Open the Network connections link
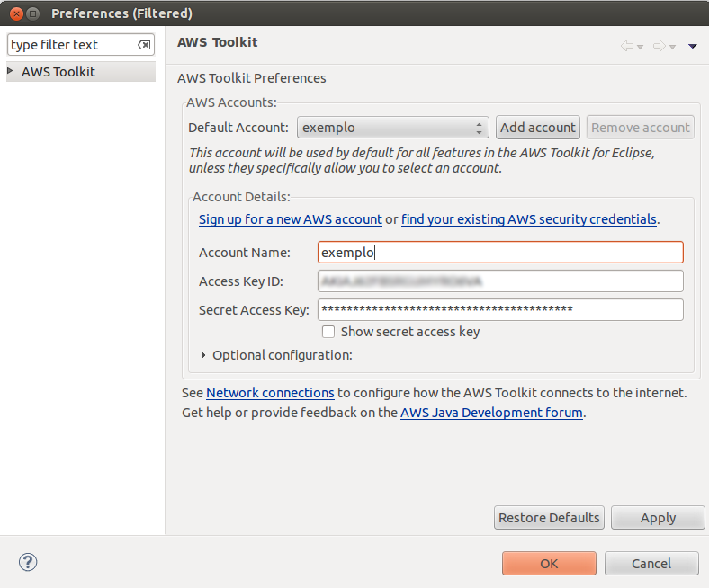Viewport: 709px width, 588px height. (x=270, y=393)
